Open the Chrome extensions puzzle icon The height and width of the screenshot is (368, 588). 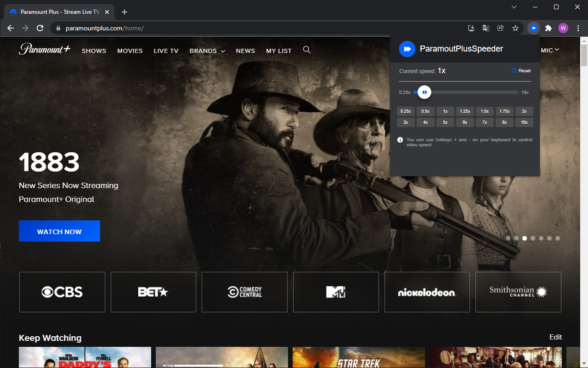point(548,28)
